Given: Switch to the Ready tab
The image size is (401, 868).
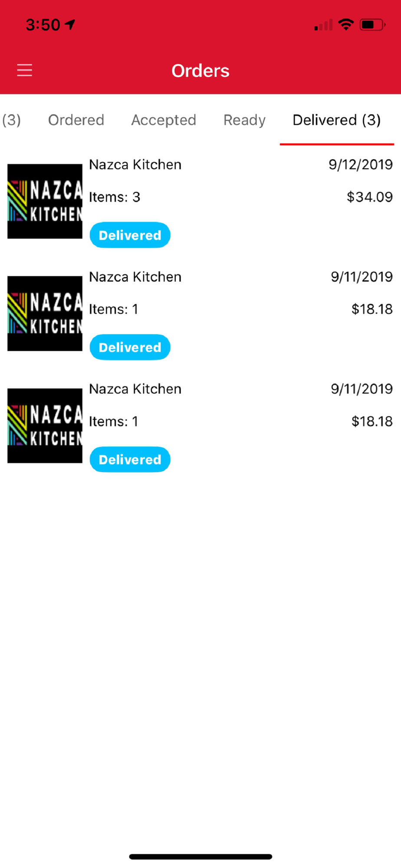Looking at the screenshot, I should click(x=244, y=120).
